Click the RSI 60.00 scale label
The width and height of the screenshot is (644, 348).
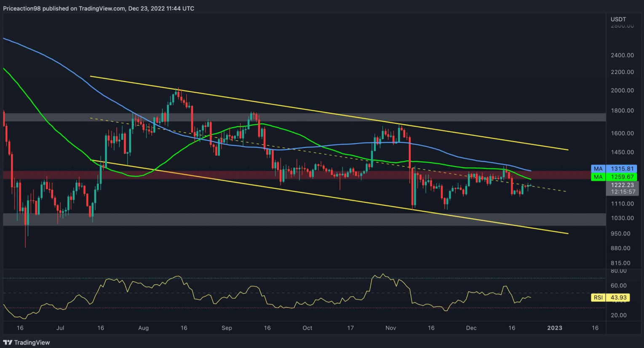coord(619,286)
